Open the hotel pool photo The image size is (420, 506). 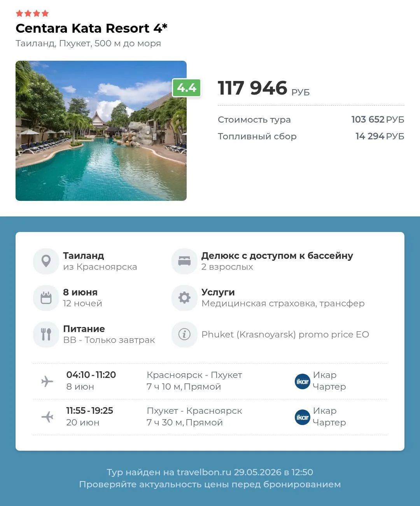pos(101,131)
